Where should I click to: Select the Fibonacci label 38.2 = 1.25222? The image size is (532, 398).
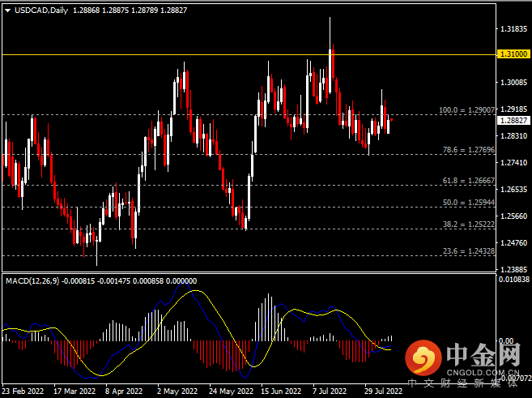[x=469, y=225]
